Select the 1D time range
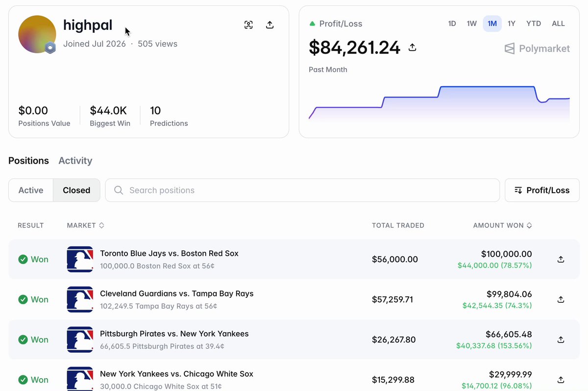The height and width of the screenshot is (391, 588). [452, 24]
